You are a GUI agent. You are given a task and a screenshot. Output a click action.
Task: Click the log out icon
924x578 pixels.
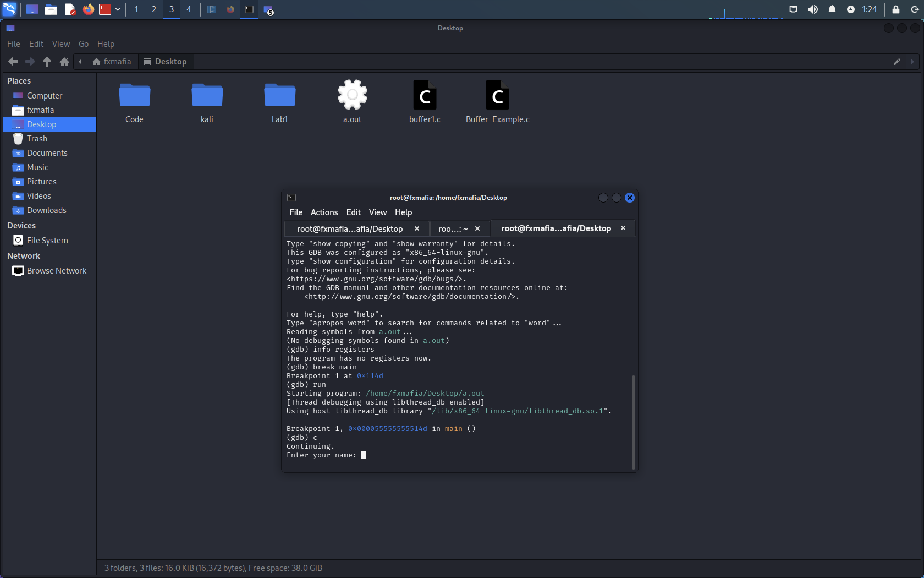[x=915, y=9]
